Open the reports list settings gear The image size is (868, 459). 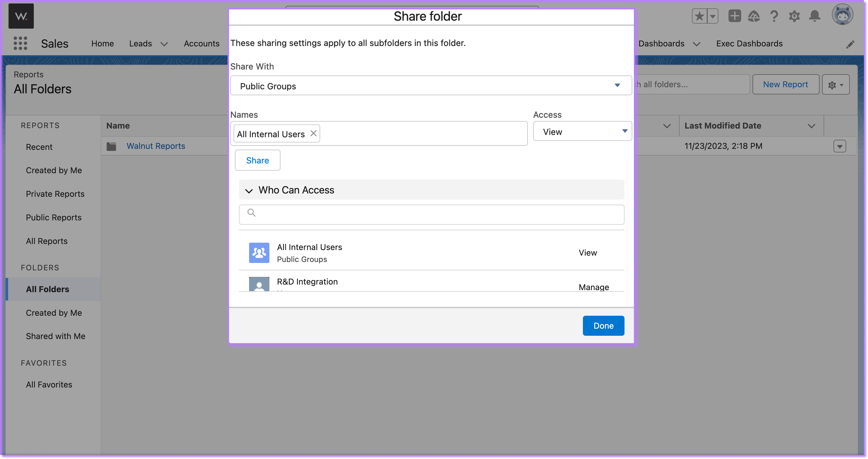coord(836,84)
